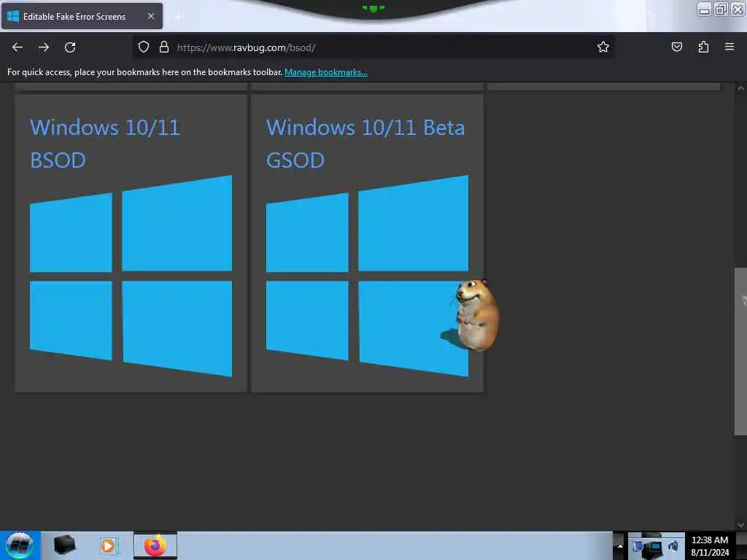Click the scrollbar down arrow
Screen dimensions: 747x560
740,525
